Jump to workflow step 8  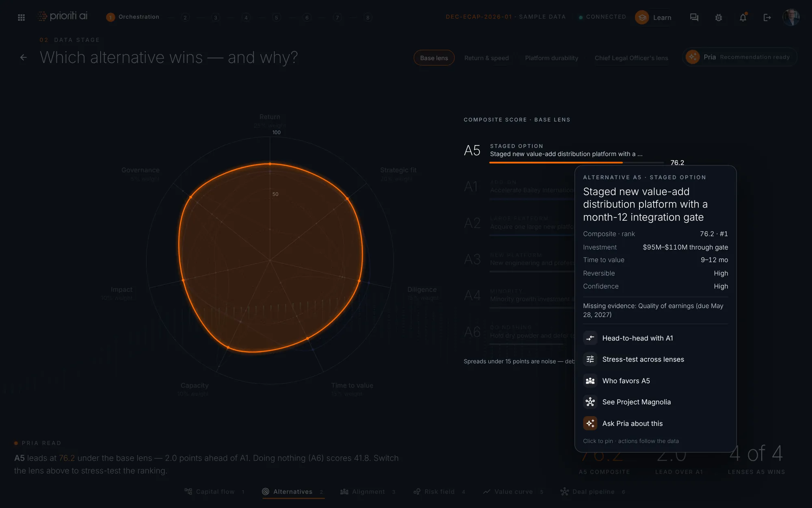pos(368,17)
